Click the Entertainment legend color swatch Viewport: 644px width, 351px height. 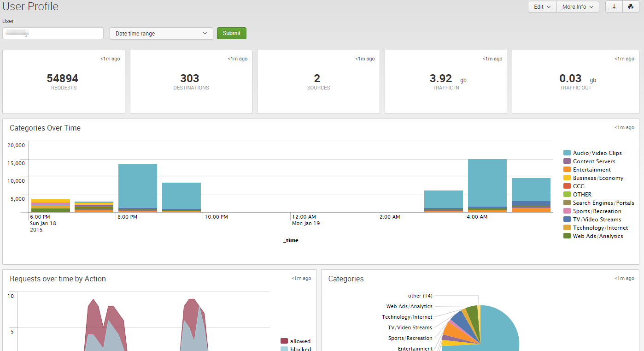(567, 169)
